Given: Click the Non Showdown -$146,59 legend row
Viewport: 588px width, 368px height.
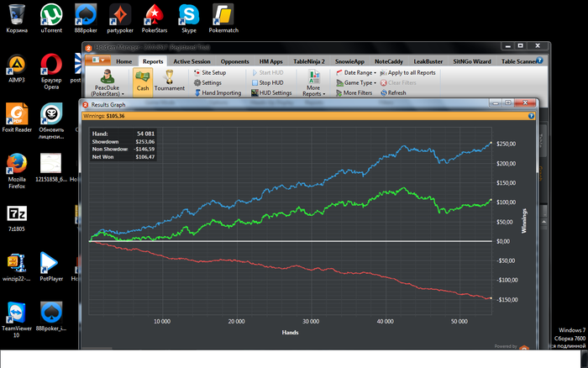Looking at the screenshot, I should pyautogui.click(x=123, y=149).
